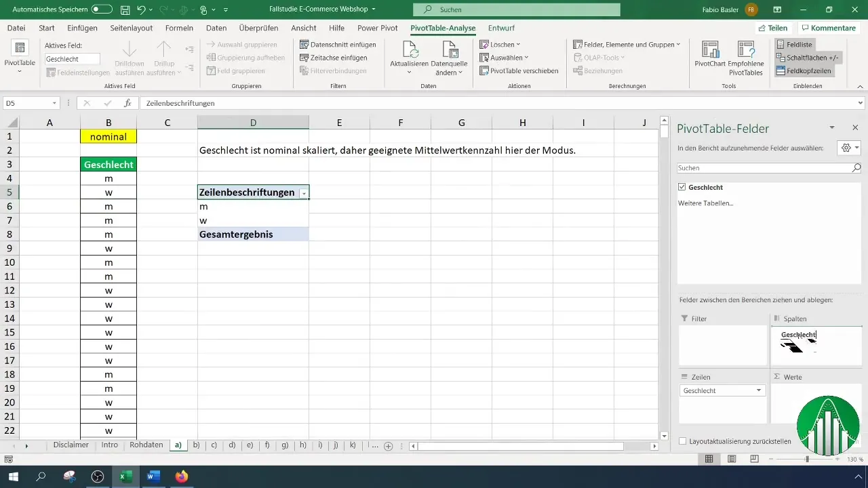Uncheck the Geschlecht field checkbox
Screen dimensions: 868x488
[682, 187]
